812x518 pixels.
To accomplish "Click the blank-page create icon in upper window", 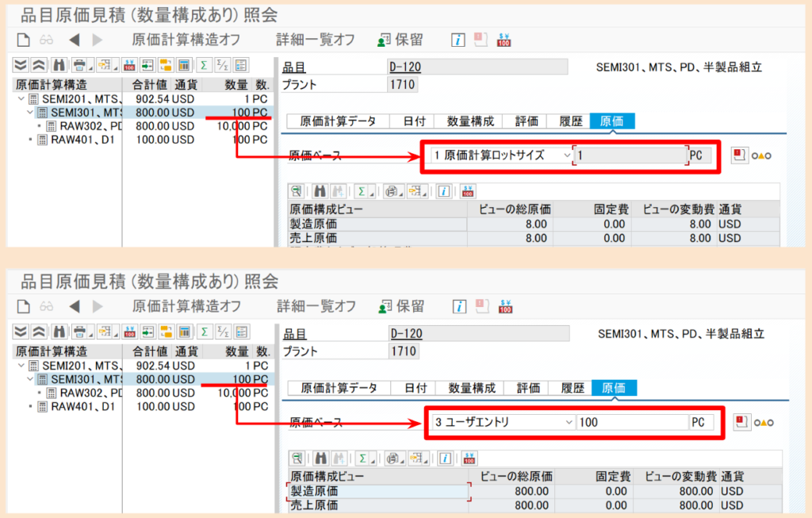I will coord(23,40).
